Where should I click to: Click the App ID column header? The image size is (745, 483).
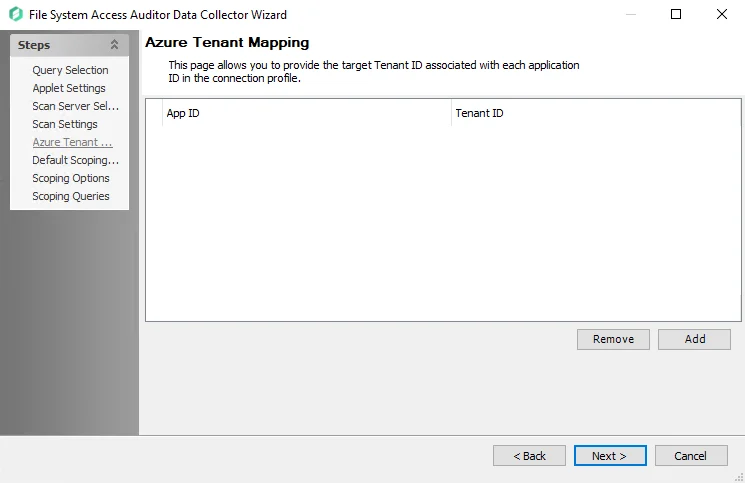(x=306, y=113)
